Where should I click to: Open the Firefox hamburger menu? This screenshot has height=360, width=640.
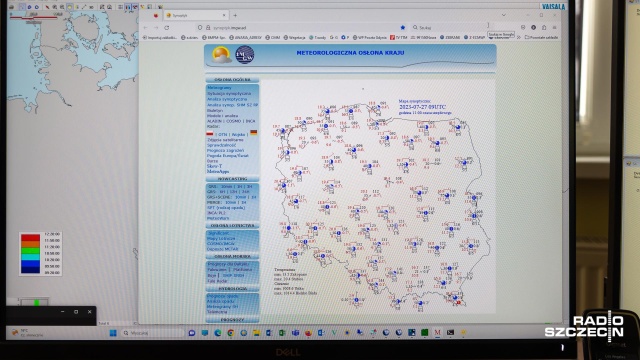[554, 27]
